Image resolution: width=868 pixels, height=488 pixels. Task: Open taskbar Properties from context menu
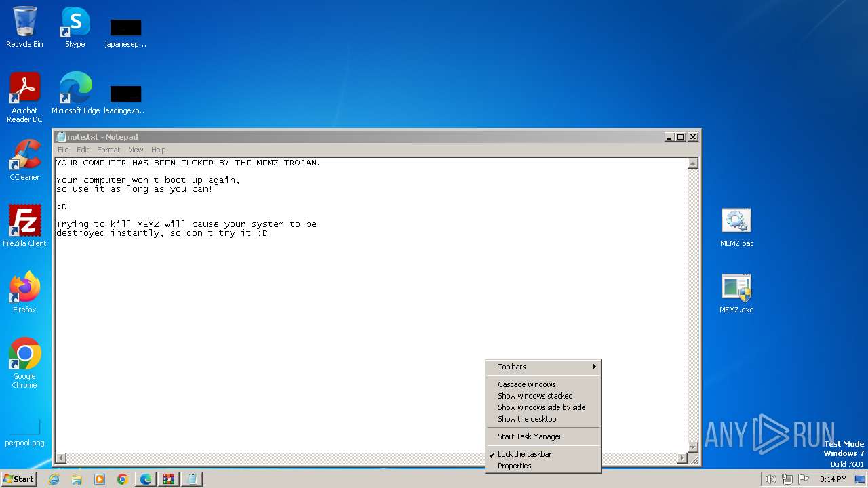[x=543, y=466]
